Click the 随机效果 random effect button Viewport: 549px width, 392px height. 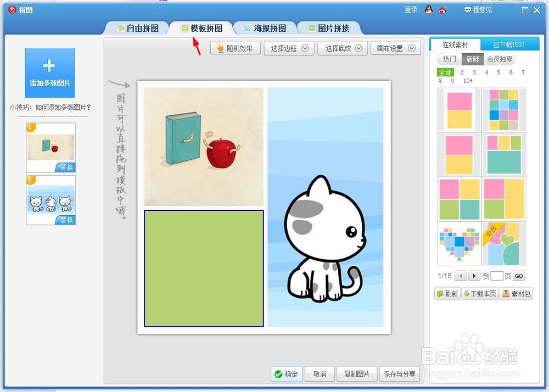point(236,48)
